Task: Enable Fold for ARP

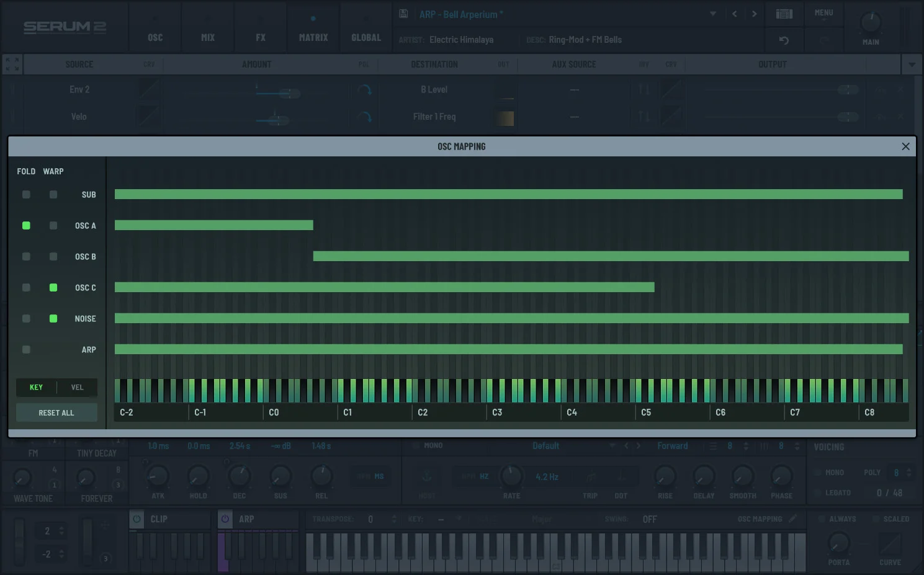Action: [x=26, y=350]
